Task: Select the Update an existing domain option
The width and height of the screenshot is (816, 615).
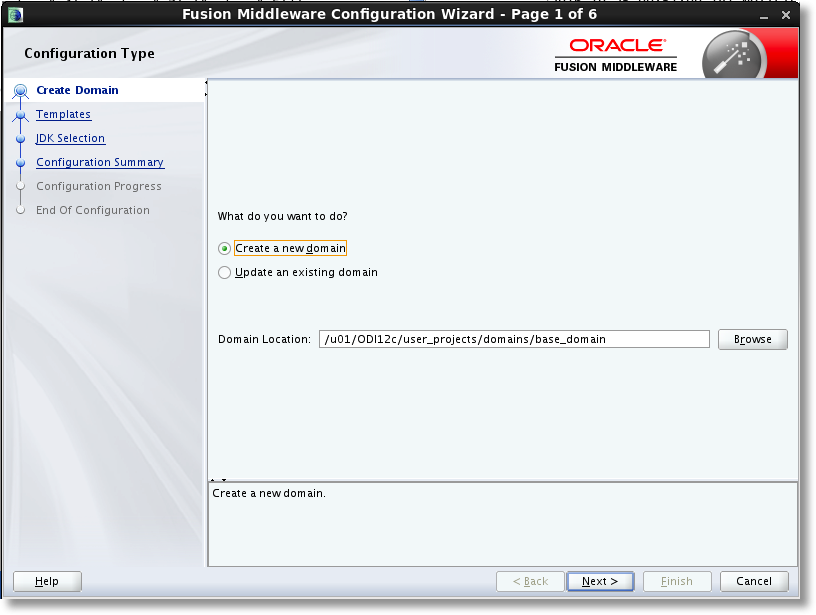Action: 225,272
